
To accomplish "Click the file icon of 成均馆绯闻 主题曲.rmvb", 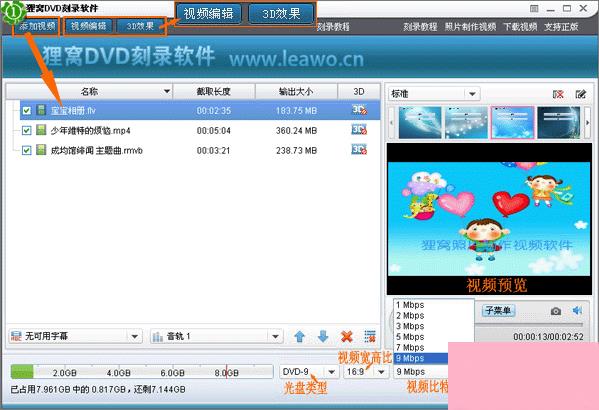I will (41, 149).
